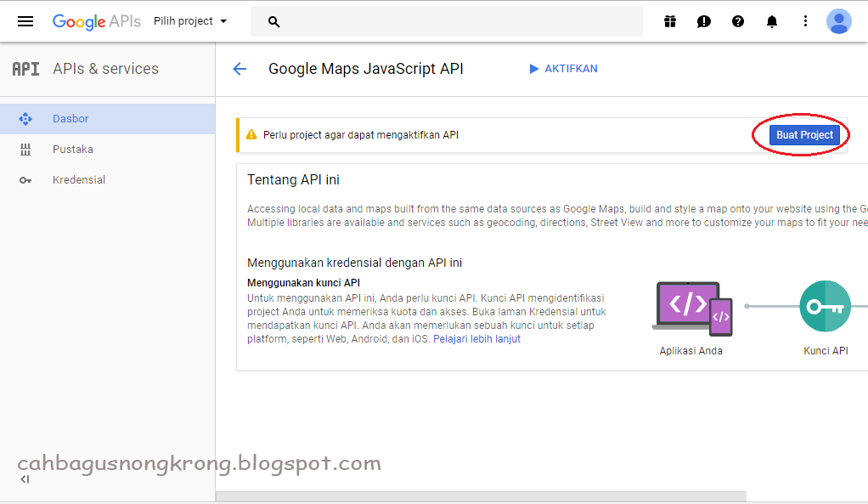868x504 pixels.
Task: Open the three-dot more options icon
Action: [805, 21]
